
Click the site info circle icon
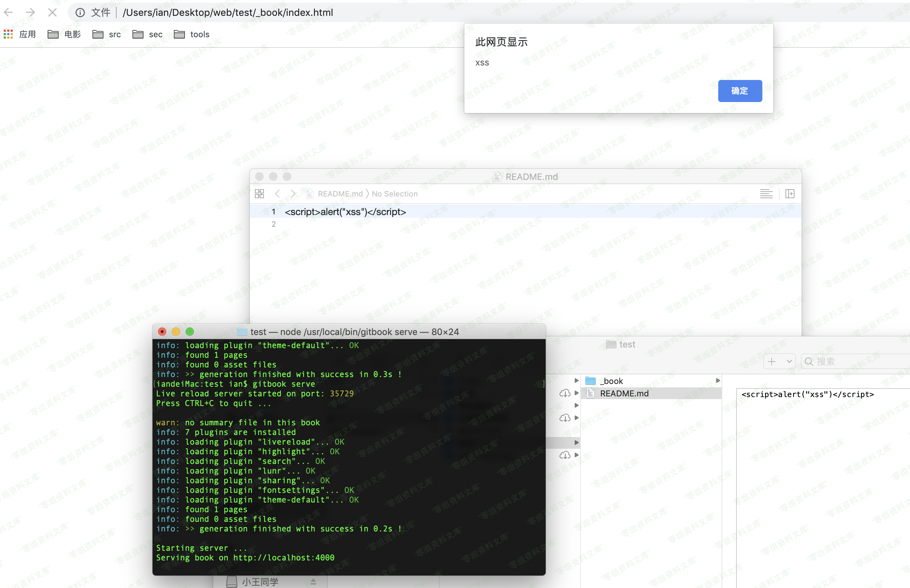click(x=80, y=13)
